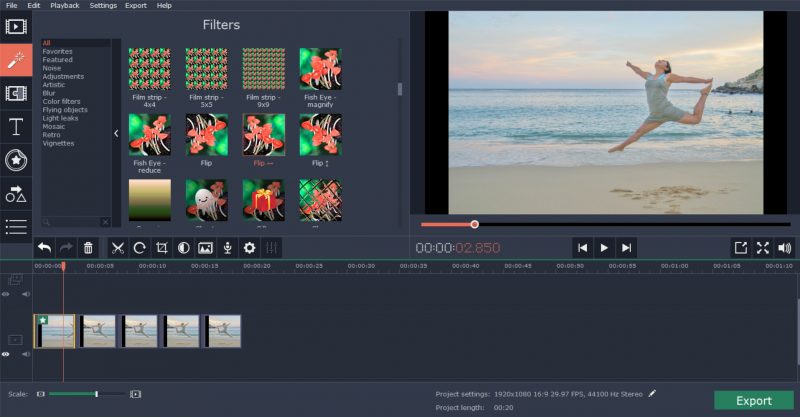Open color adjustments half-circle icon

click(x=184, y=248)
